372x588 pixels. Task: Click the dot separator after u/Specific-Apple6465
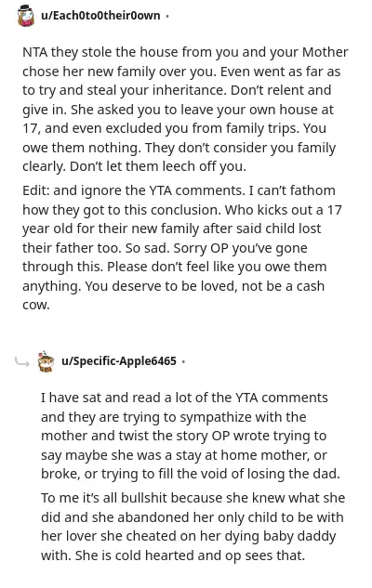pos(183,362)
